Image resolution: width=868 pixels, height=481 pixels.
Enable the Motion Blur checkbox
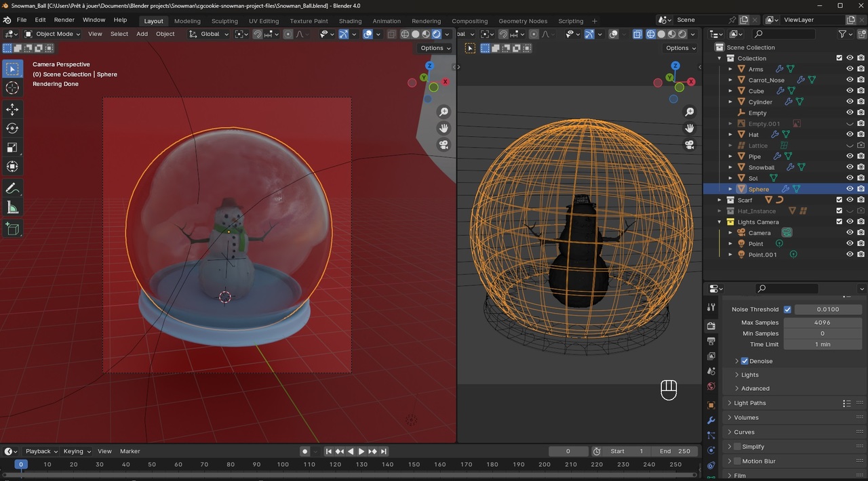[737, 461]
